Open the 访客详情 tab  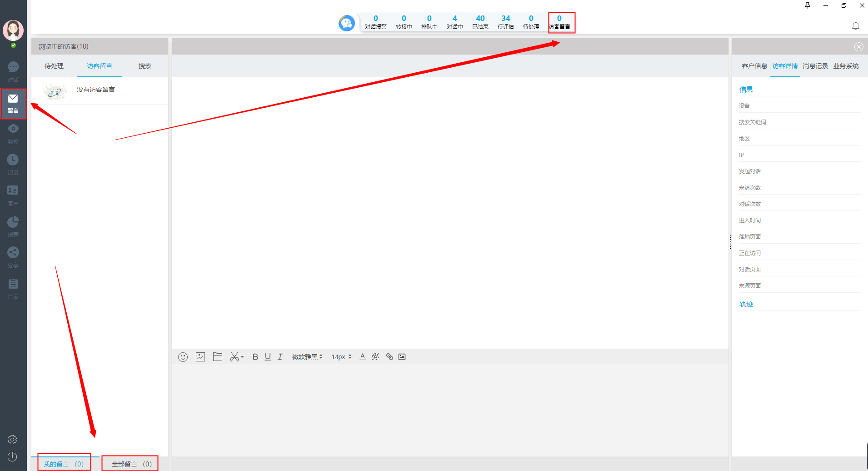pos(785,66)
